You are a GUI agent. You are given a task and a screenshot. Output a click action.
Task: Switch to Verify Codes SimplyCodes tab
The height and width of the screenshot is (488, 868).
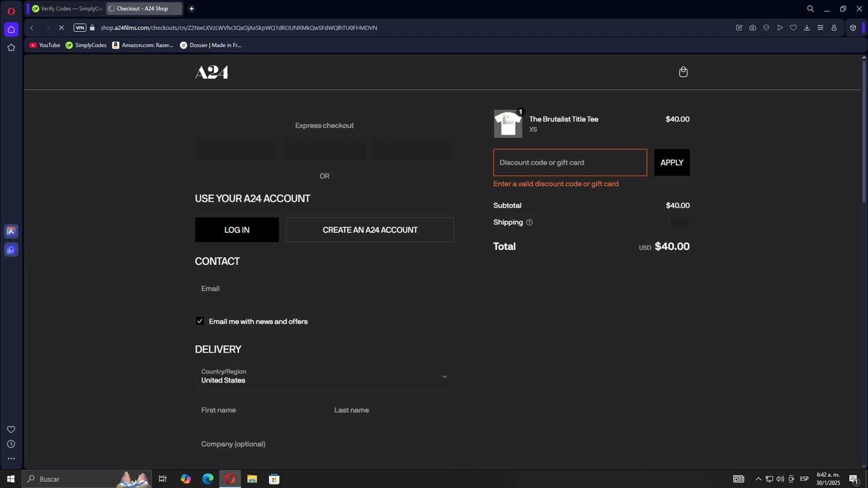[x=67, y=9]
